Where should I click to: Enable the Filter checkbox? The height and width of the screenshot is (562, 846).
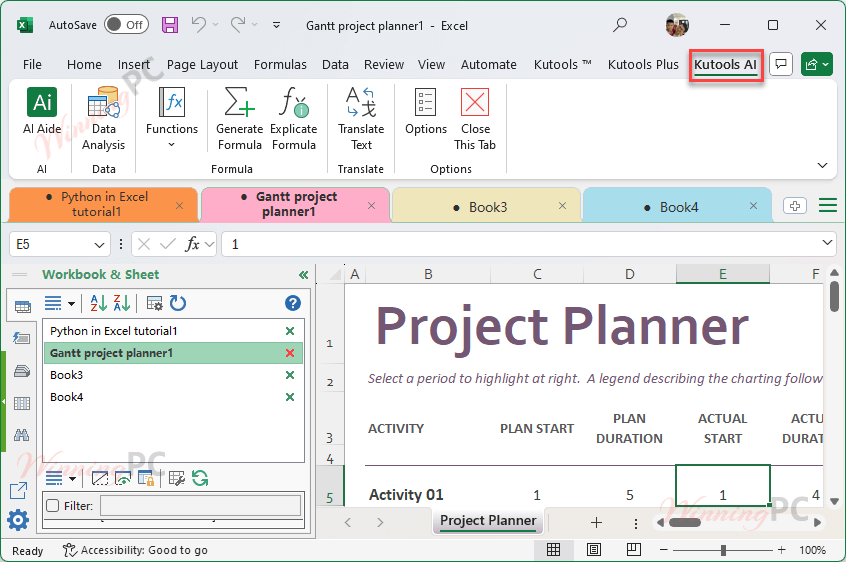52,506
